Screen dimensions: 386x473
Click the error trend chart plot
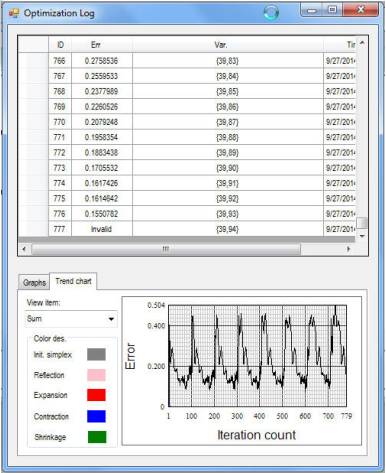pyautogui.click(x=257, y=356)
